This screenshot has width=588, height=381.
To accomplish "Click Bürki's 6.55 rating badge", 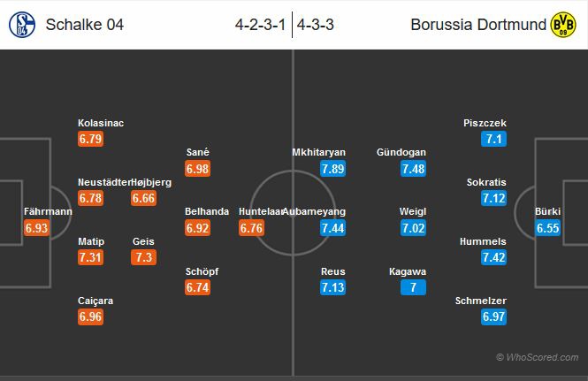I will pyautogui.click(x=547, y=229).
